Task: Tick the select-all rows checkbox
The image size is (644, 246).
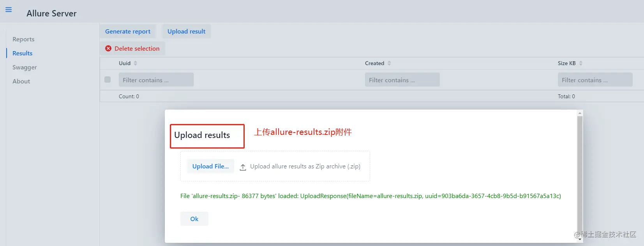Action: click(x=108, y=80)
